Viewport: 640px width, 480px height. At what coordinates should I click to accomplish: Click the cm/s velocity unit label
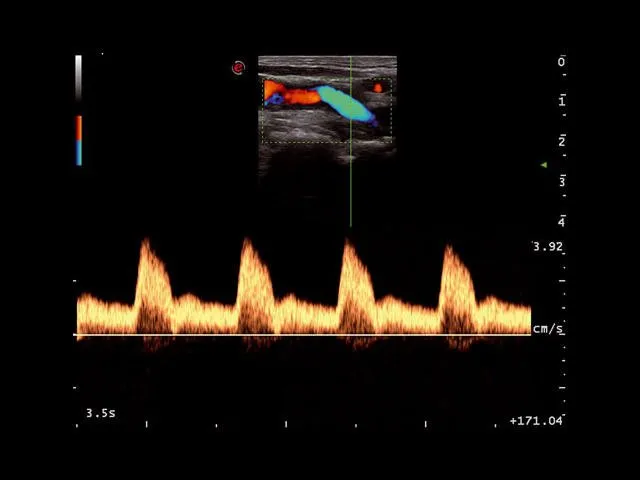(x=548, y=328)
